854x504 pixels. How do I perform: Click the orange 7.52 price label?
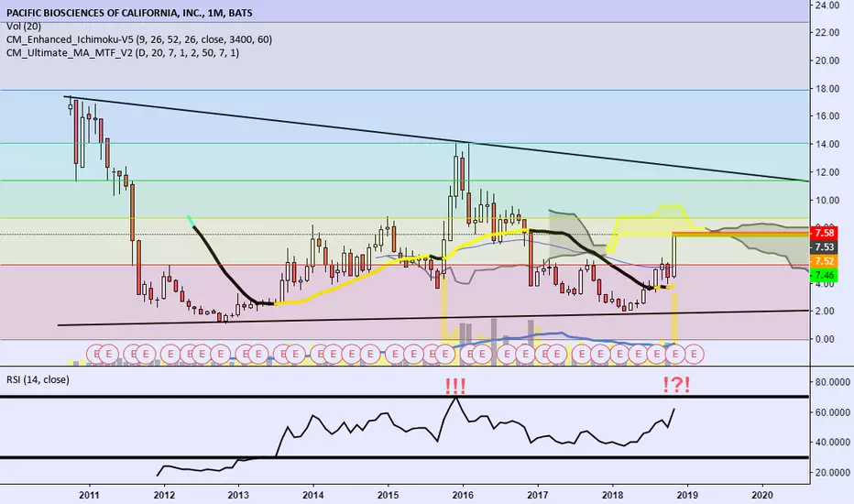(x=824, y=261)
